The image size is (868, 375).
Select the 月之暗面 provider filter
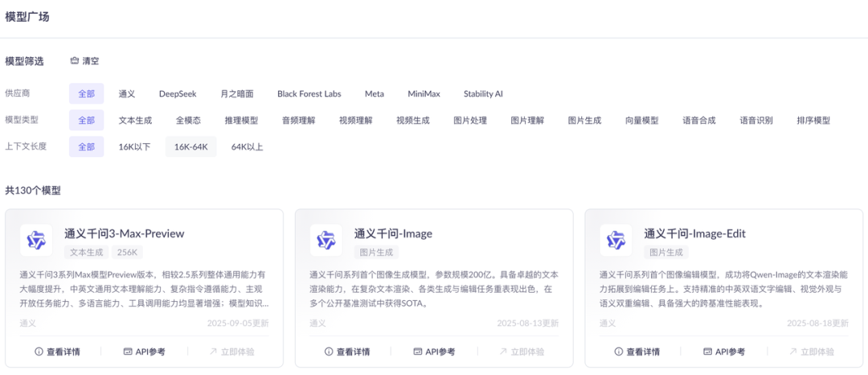click(237, 93)
